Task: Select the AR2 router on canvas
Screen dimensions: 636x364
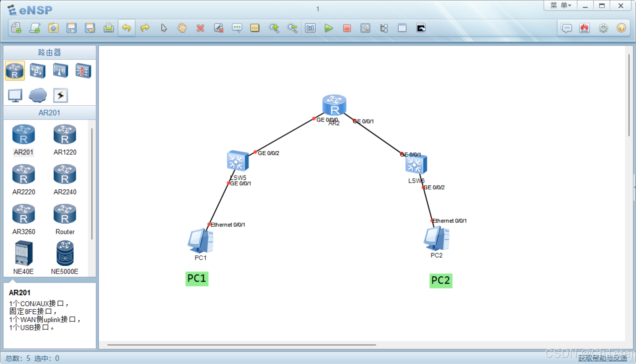Action: pyautogui.click(x=334, y=105)
